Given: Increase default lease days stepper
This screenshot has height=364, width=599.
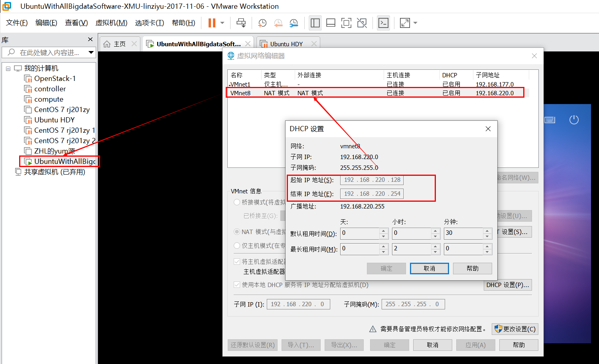Looking at the screenshot, I should (383, 230).
